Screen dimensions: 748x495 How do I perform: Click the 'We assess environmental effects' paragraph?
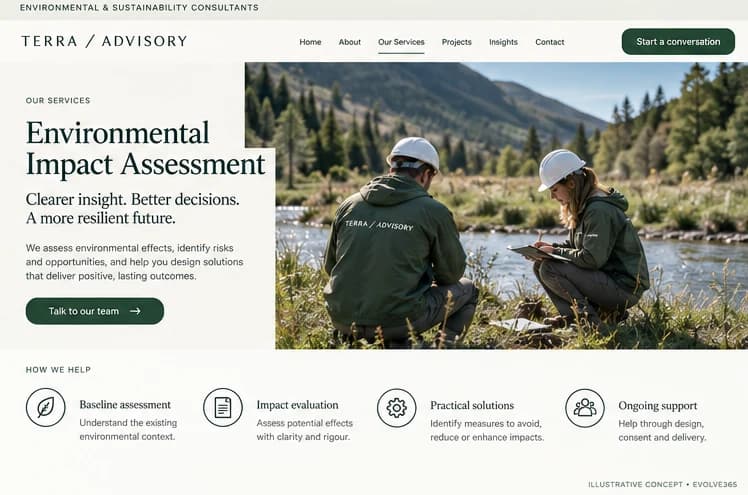tap(135, 262)
